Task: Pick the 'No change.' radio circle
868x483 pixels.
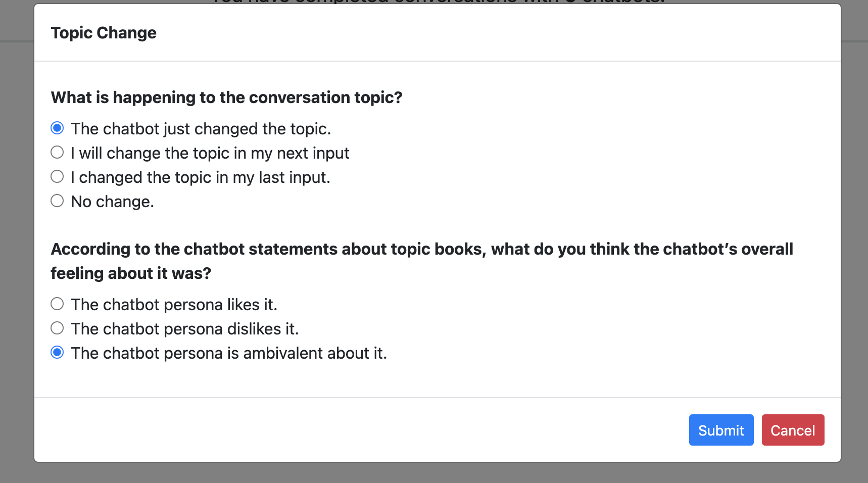Action: (57, 201)
